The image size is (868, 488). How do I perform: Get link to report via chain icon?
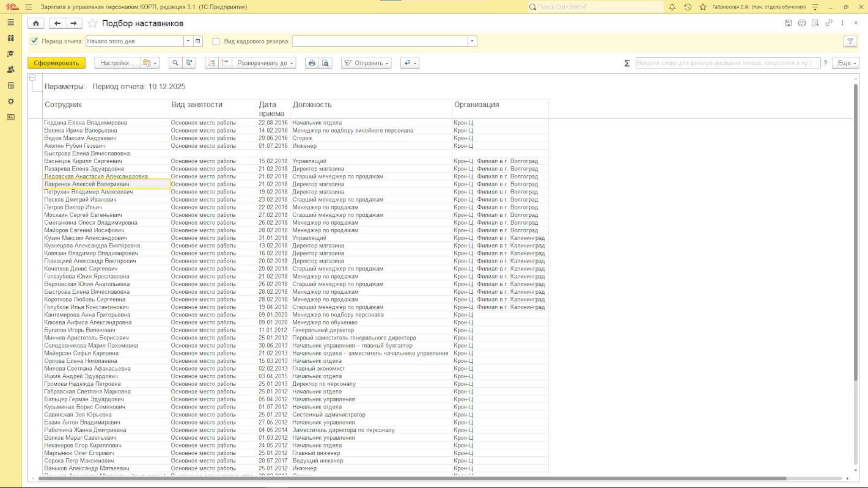click(829, 23)
